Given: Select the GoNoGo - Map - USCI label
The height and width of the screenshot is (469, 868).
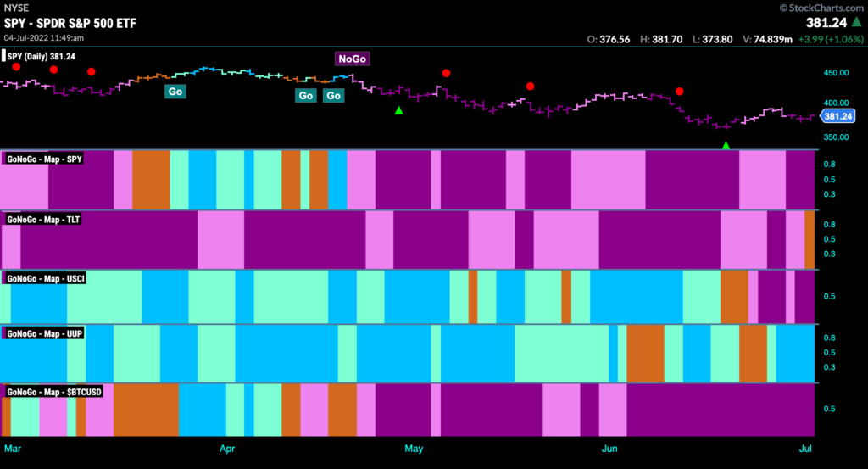Looking at the screenshot, I should pos(46,278).
